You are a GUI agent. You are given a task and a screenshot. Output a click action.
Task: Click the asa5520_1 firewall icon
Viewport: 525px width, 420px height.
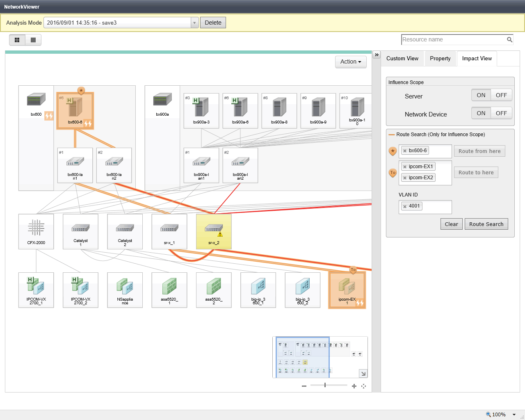(169, 286)
